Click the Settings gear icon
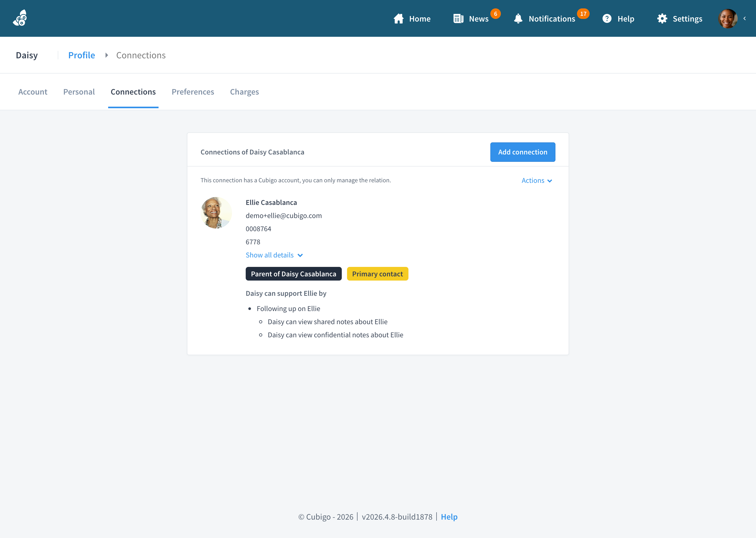 pos(662,19)
